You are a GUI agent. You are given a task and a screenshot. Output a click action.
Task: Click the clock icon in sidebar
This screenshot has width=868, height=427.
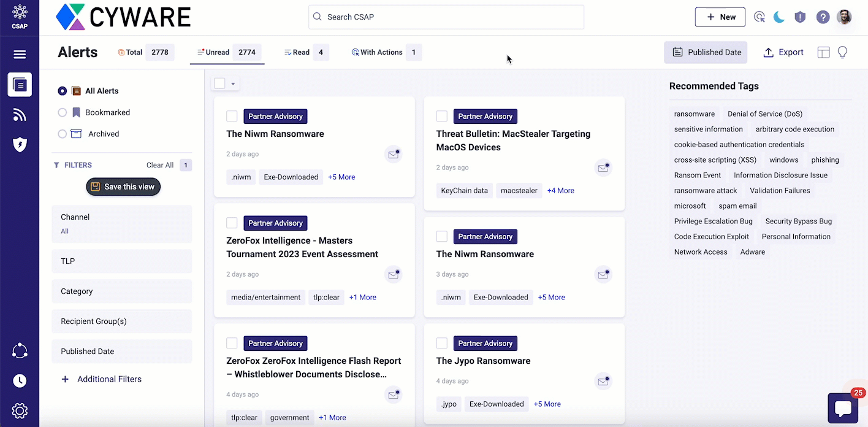coord(20,381)
